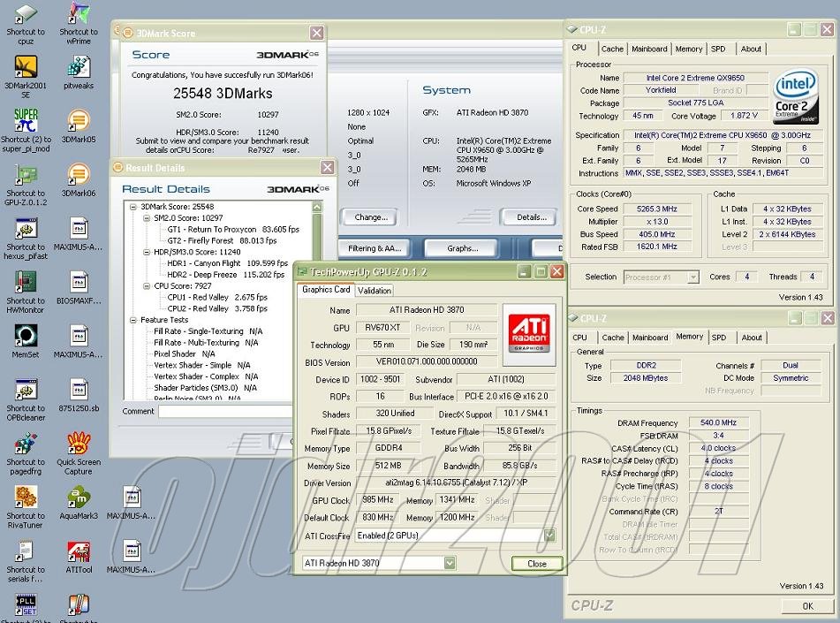
Task: Click the 25548 3DMarks score text
Action: (223, 94)
